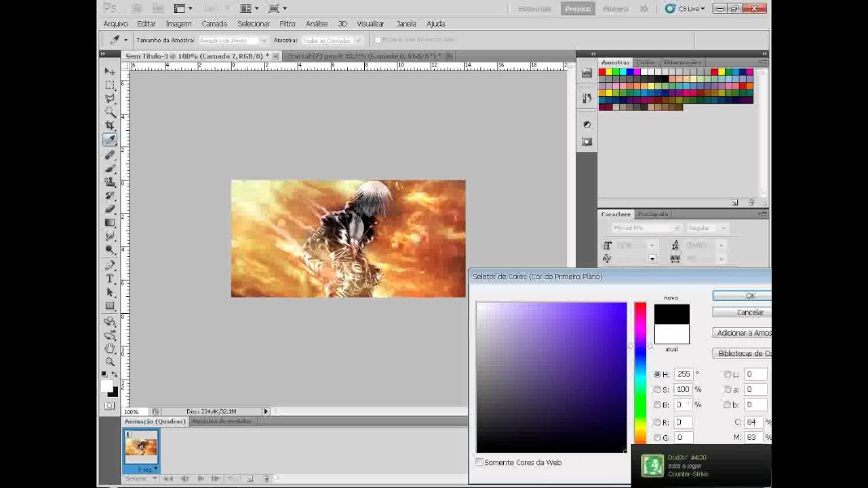Select the Burn tool
The height and width of the screenshot is (488, 868).
pyautogui.click(x=110, y=249)
